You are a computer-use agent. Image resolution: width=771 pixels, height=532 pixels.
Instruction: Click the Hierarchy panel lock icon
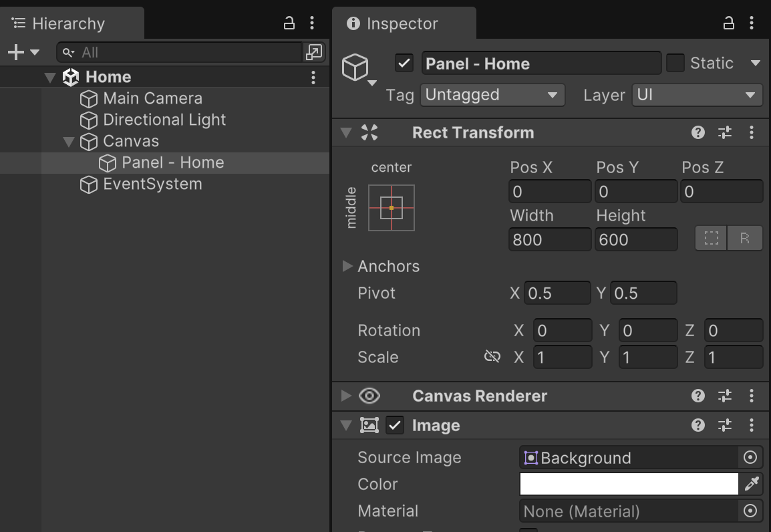coord(289,23)
